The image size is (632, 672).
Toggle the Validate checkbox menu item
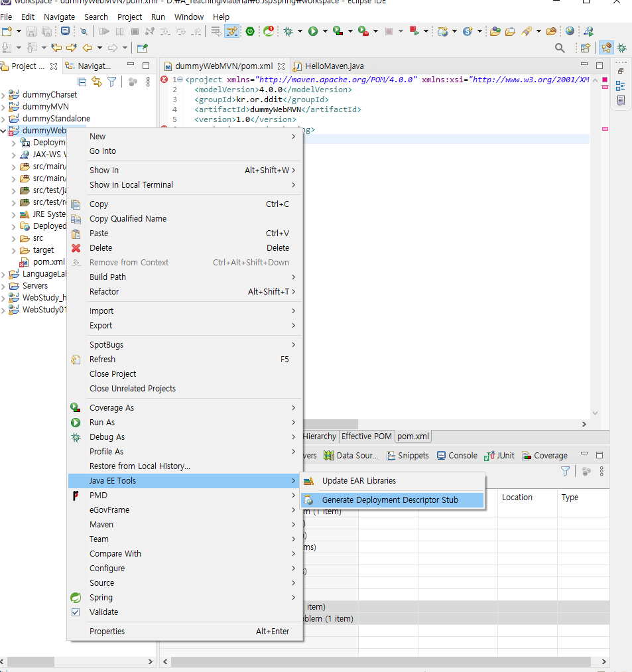pos(184,612)
